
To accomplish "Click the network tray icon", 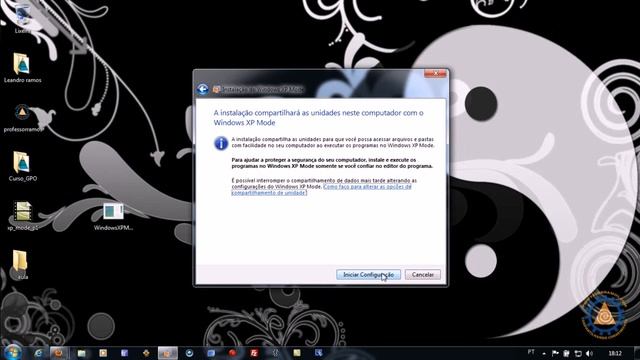I will coord(578,353).
